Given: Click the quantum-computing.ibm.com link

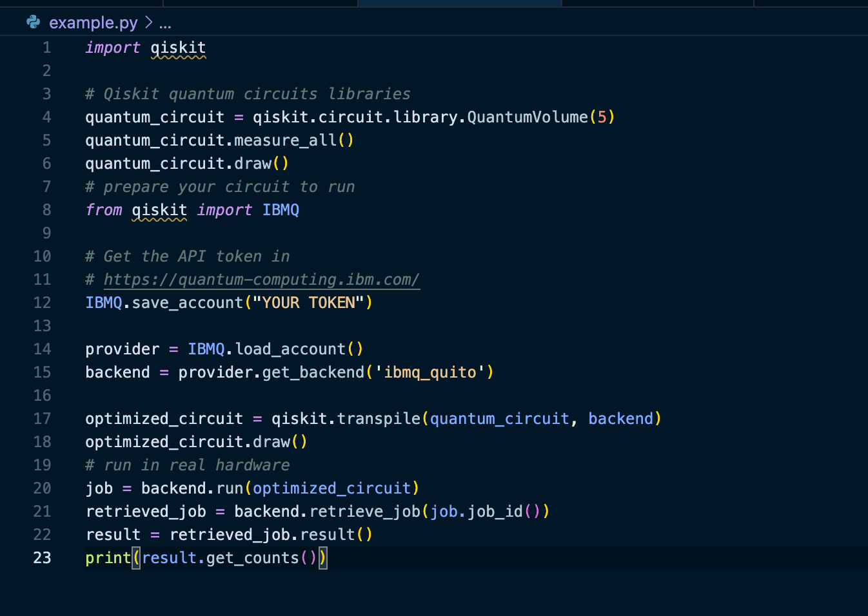Looking at the screenshot, I should point(261,279).
